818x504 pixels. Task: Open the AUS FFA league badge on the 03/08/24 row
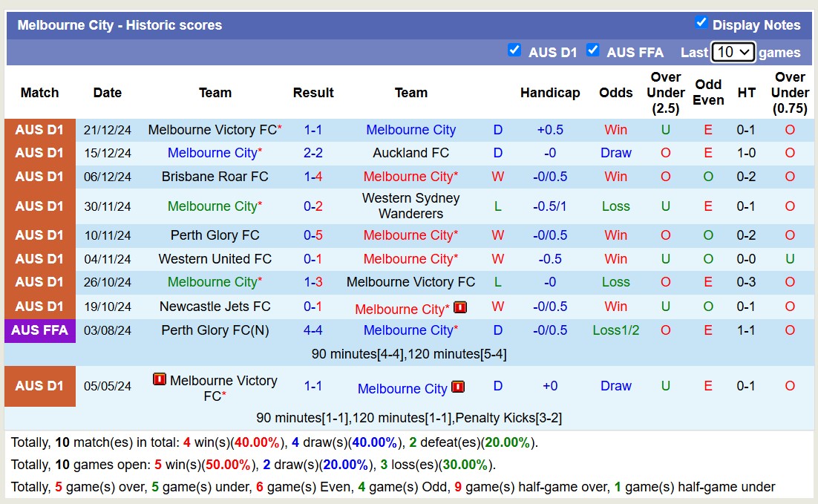pos(39,330)
